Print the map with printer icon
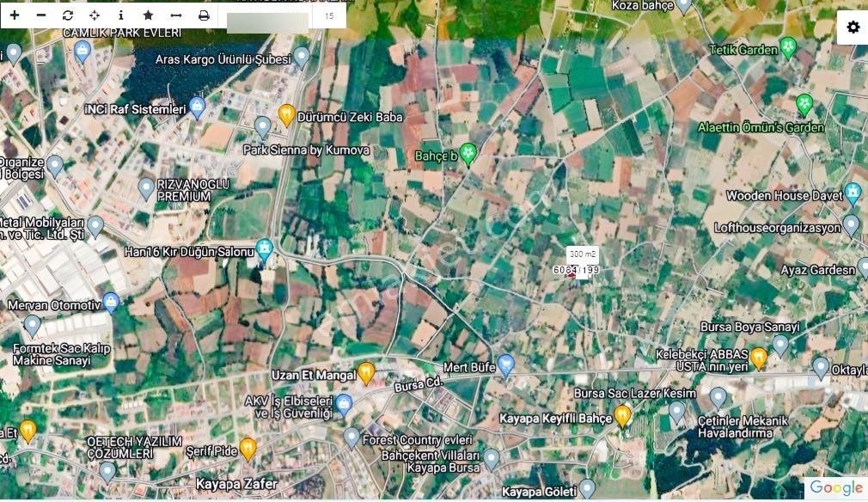 [x=204, y=15]
